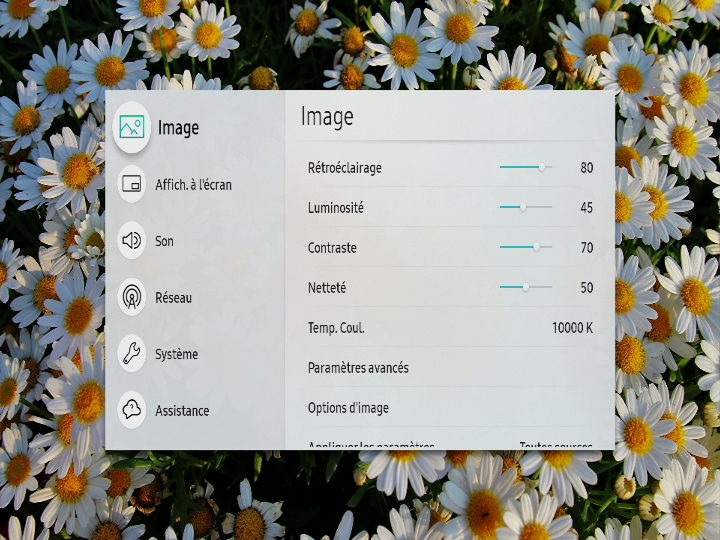
Task: Open the Image menu label
Action: 178,128
